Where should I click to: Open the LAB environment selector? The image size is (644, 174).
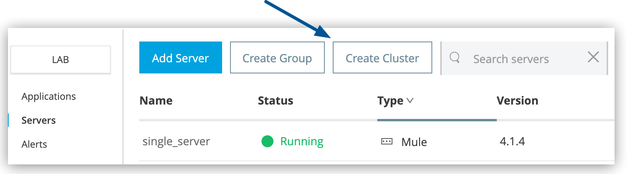(x=60, y=59)
